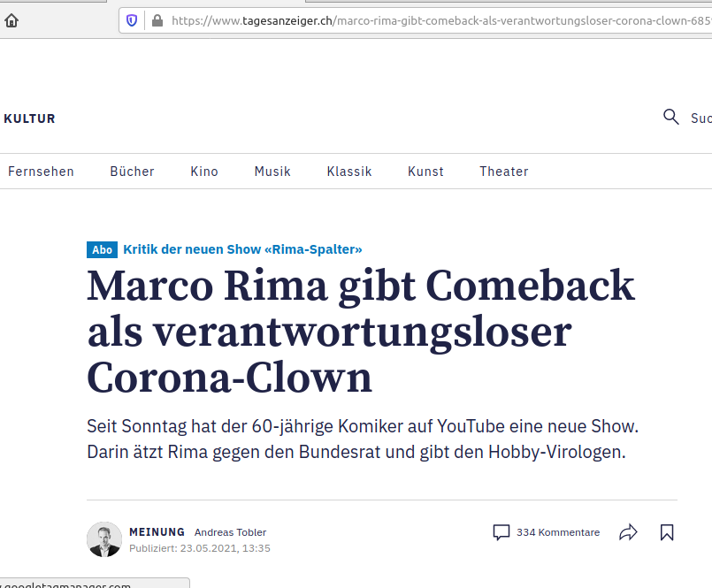Select the Musik menu item
The width and height of the screenshot is (712, 588).
pos(272,172)
